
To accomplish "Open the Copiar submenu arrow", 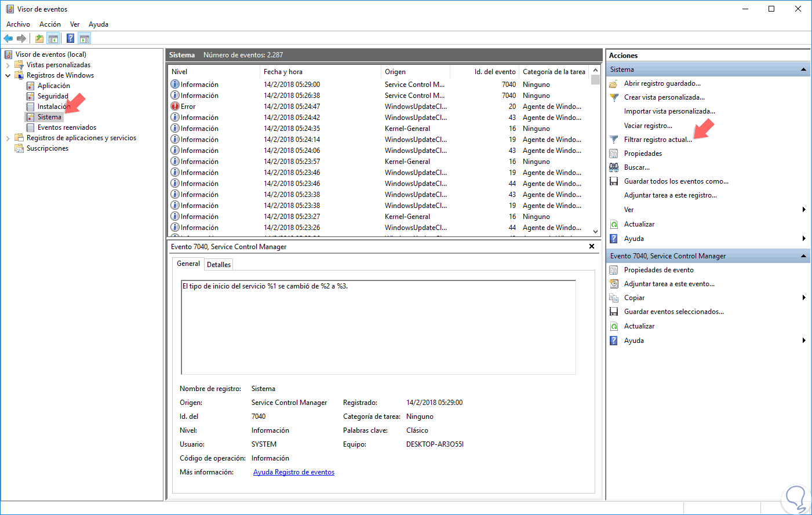I will click(x=804, y=298).
